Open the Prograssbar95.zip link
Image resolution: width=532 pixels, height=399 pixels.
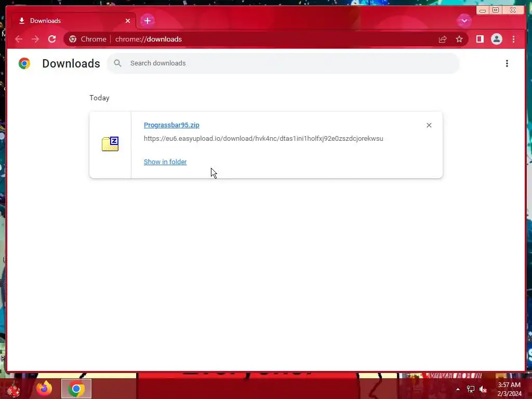pyautogui.click(x=171, y=125)
